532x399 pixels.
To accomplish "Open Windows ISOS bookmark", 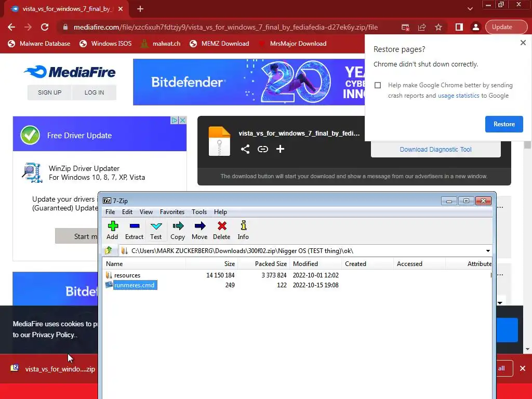I will [105, 44].
